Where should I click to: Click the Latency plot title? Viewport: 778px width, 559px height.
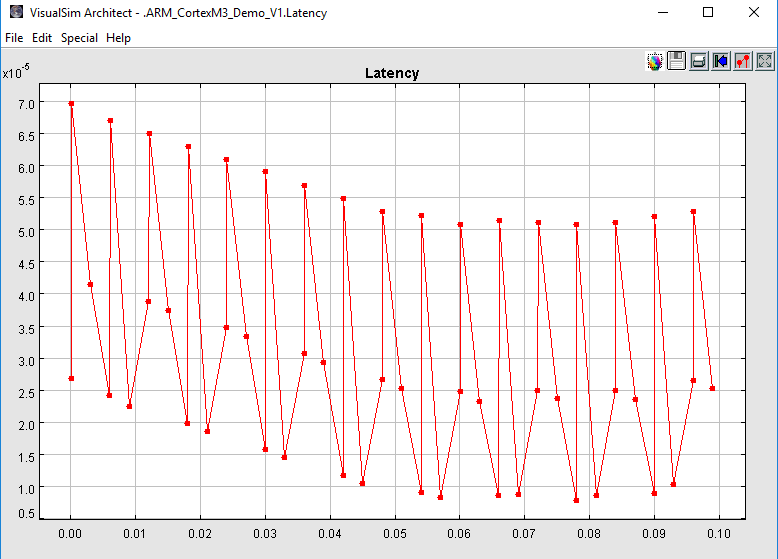[392, 73]
